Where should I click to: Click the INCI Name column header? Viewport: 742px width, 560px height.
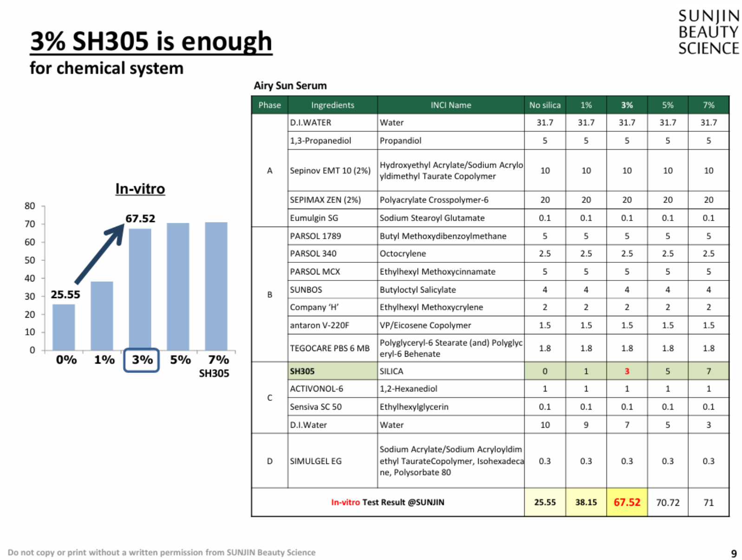click(x=450, y=105)
